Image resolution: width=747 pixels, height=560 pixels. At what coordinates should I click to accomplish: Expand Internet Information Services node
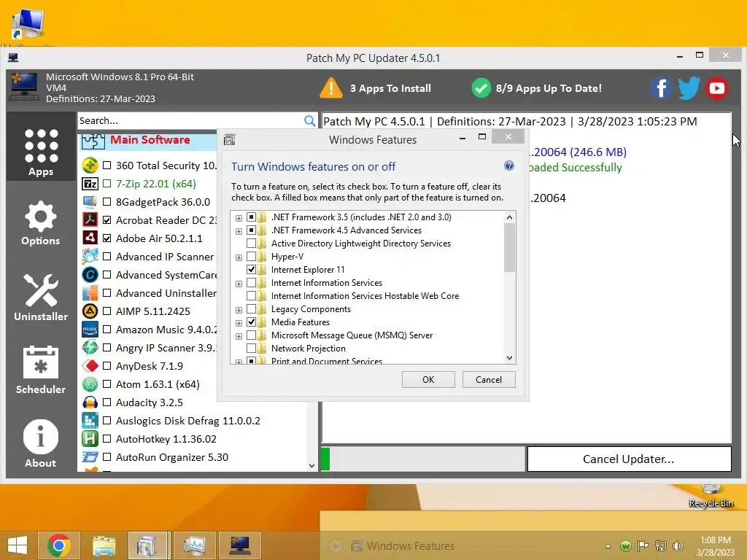(x=239, y=284)
